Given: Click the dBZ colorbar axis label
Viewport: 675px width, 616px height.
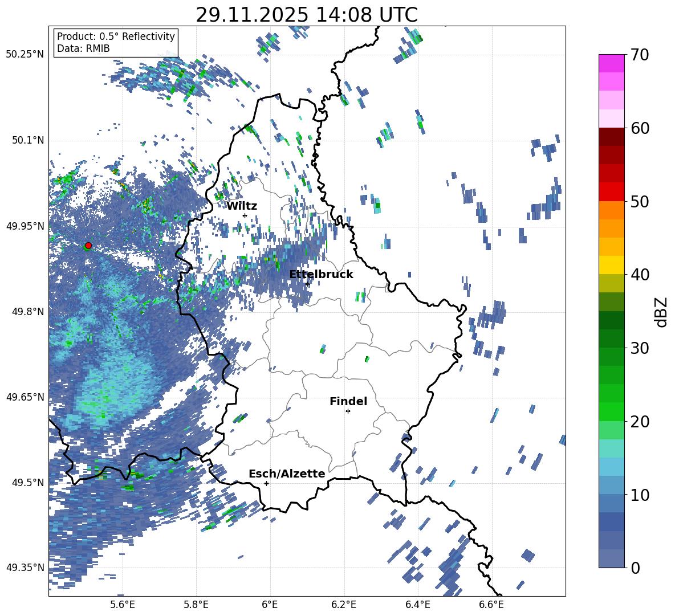Looking at the screenshot, I should click(662, 312).
